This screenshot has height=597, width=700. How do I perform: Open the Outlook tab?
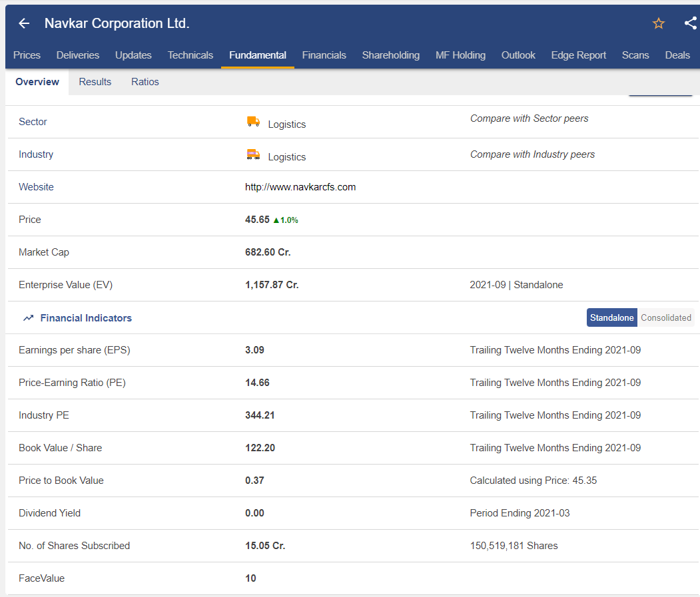click(518, 55)
